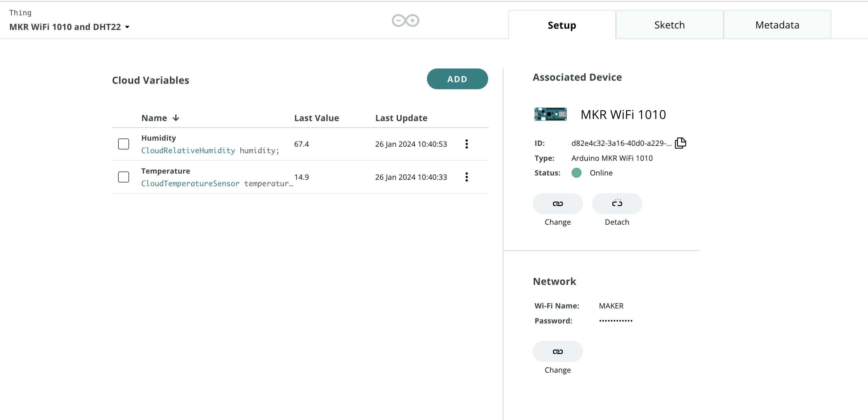Screen dimensions: 868x420
Task: Click the Arduino infinity logo
Action: click(x=405, y=20)
